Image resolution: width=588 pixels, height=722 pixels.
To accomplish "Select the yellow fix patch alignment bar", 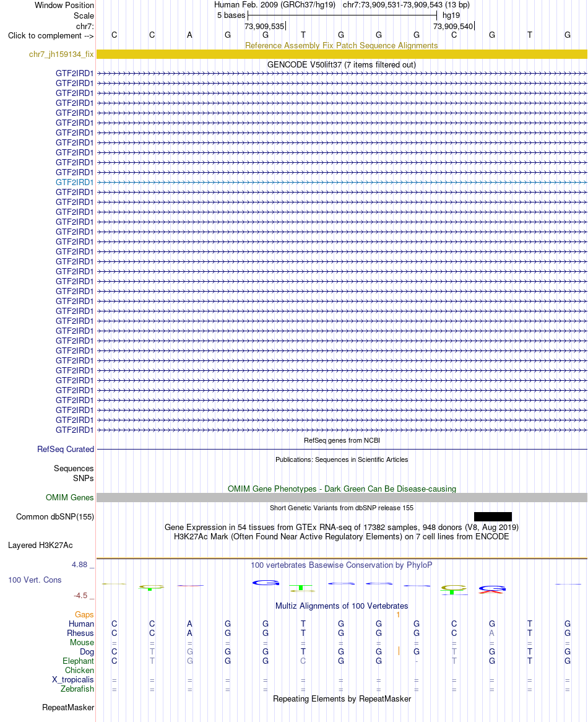I will (x=342, y=54).
